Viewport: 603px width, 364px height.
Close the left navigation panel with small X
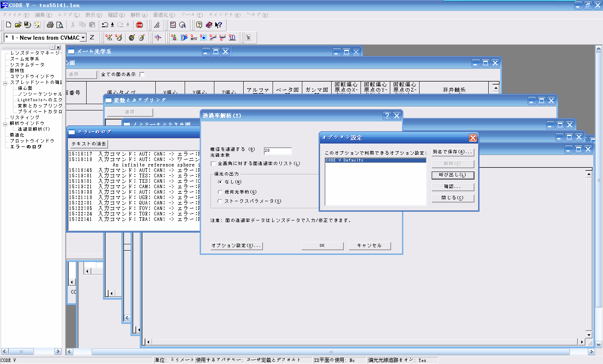[58, 47]
